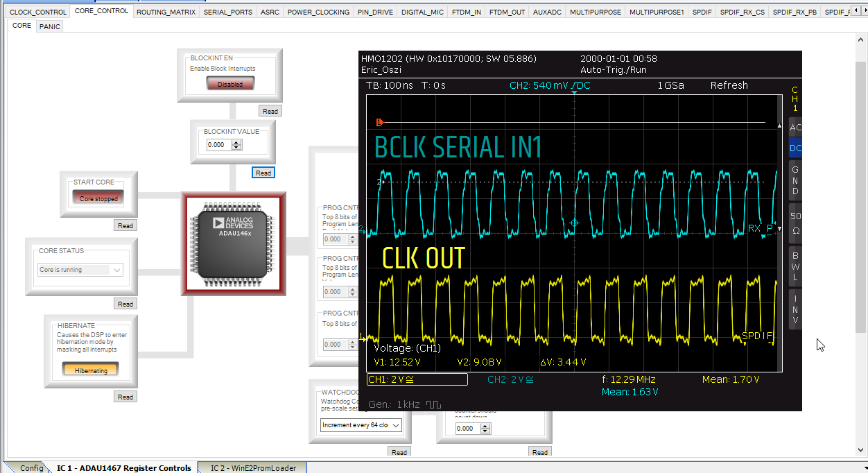Open the AUXADC tab

pyautogui.click(x=548, y=12)
